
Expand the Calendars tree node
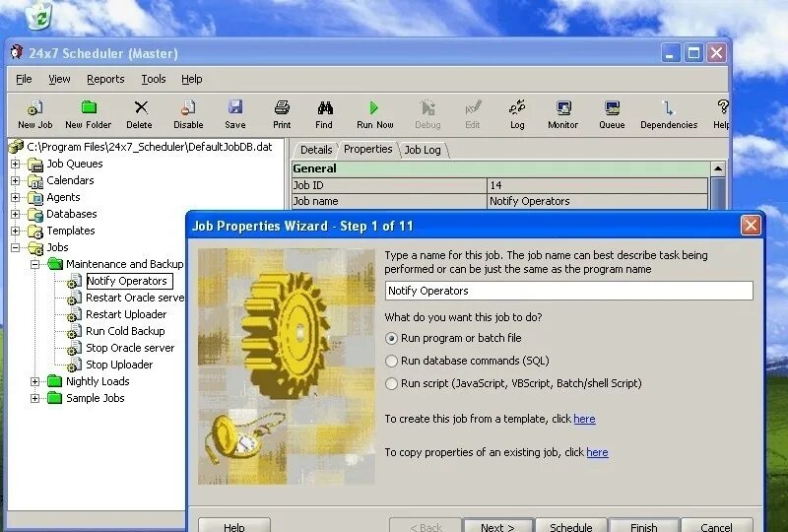tap(16, 180)
